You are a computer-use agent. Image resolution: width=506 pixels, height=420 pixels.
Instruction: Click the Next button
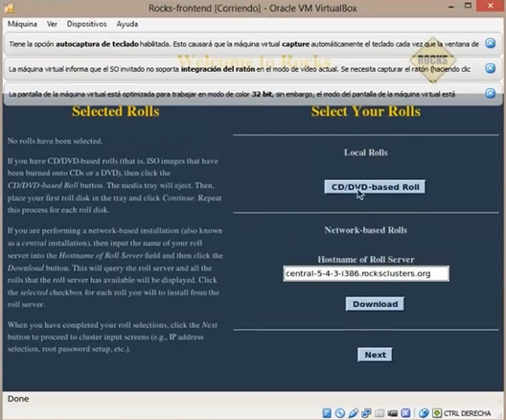pyautogui.click(x=375, y=355)
